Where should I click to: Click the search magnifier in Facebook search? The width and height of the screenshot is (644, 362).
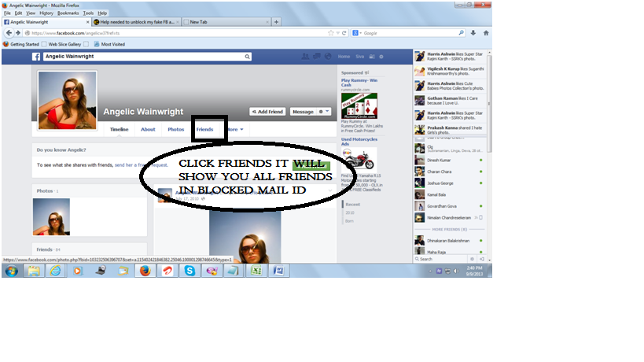(x=247, y=57)
